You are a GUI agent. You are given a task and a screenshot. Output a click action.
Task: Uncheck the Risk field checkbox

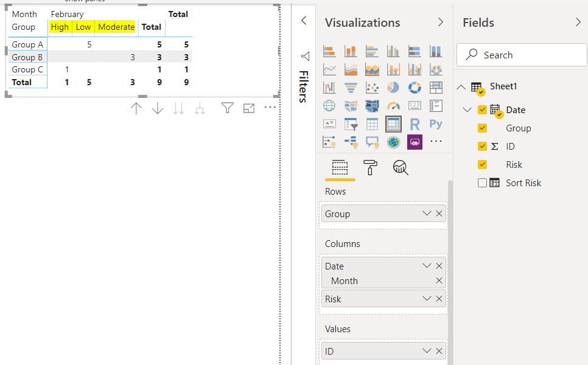point(483,165)
